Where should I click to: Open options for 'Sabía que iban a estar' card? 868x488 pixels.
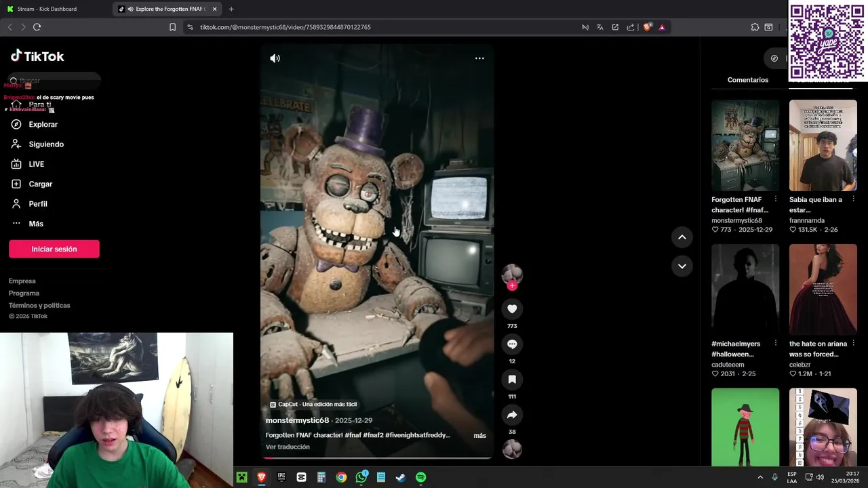tap(853, 199)
